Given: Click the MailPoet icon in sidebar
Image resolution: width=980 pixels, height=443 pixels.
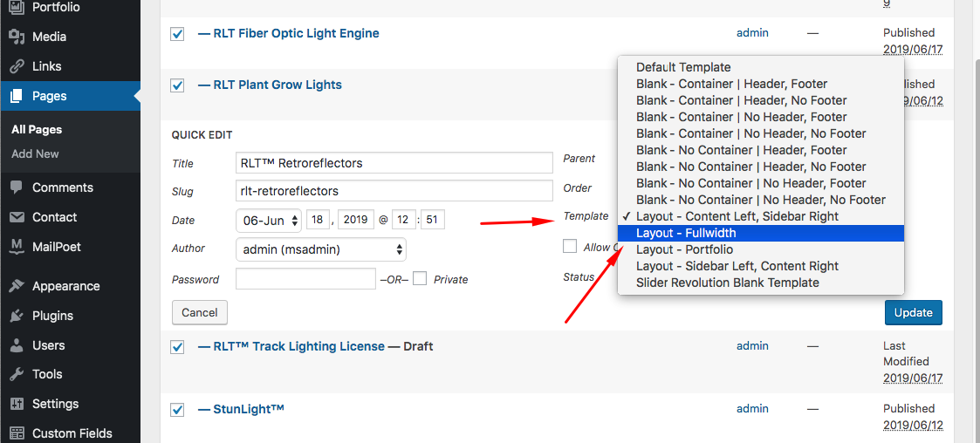Looking at the screenshot, I should point(17,247).
